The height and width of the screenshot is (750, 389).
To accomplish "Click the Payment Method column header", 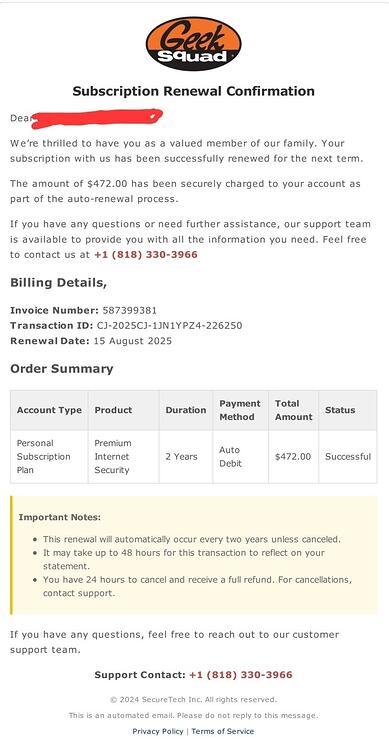I will pos(241,410).
